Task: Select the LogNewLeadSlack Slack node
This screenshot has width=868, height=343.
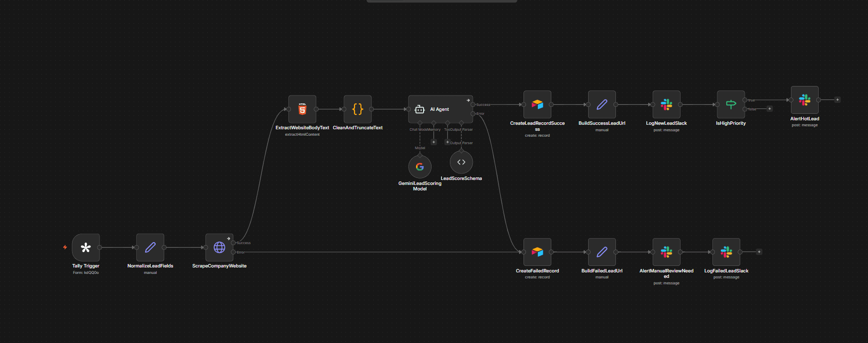Action: 666,104
